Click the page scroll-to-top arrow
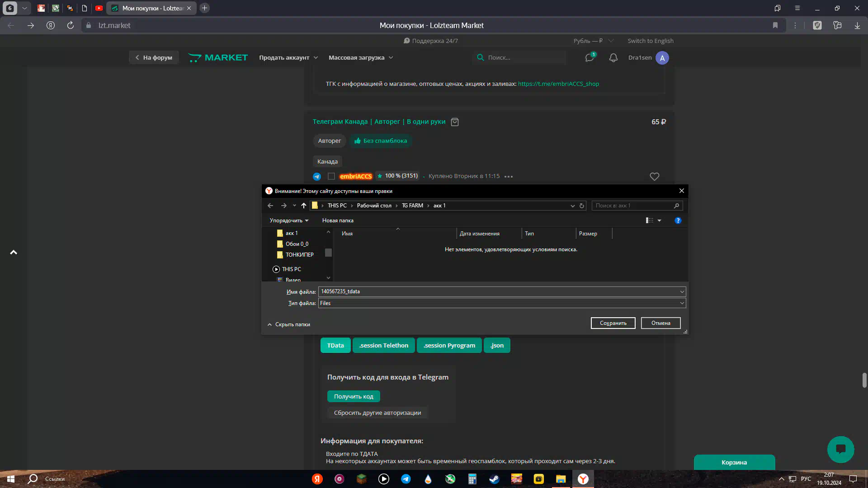This screenshot has width=868, height=488. (x=14, y=252)
